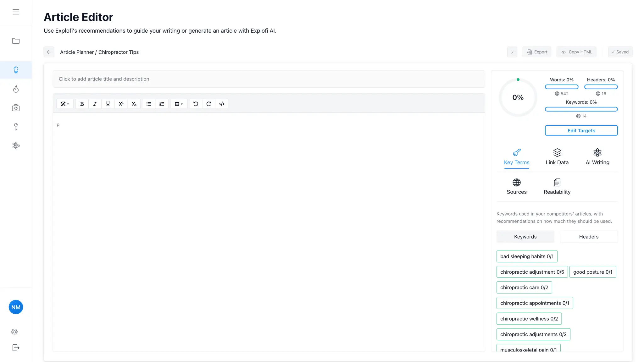
Task: Select the lightbulb icon in sidebar
Action: click(16, 70)
